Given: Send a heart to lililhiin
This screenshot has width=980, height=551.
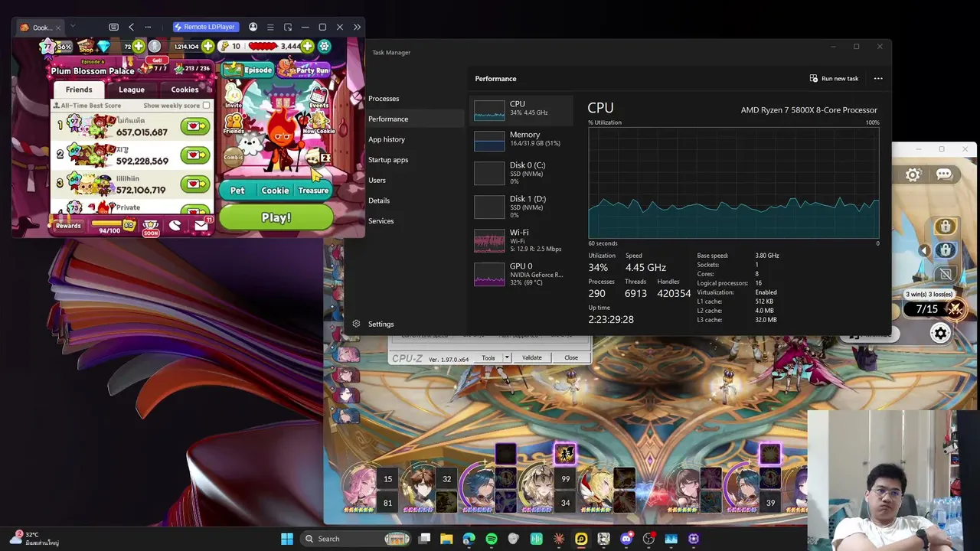Looking at the screenshot, I should tap(194, 184).
